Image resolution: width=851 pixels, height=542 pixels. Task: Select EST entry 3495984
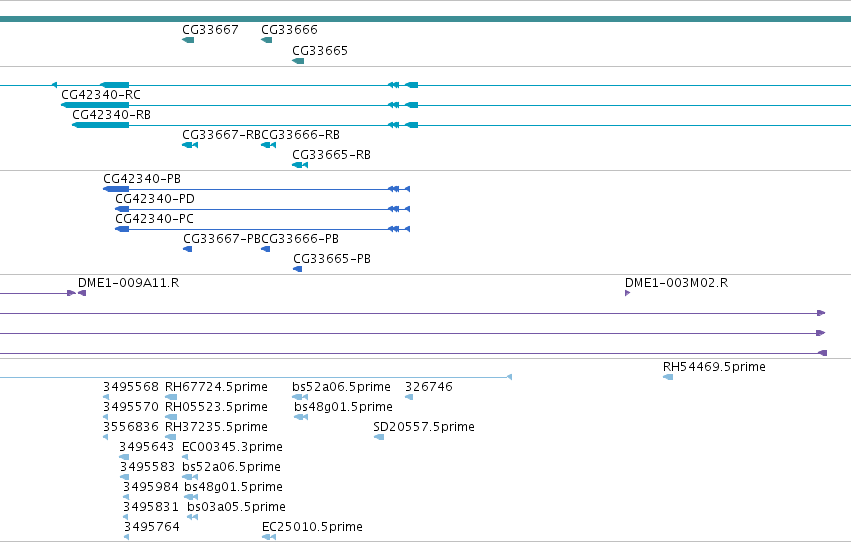coord(150,488)
